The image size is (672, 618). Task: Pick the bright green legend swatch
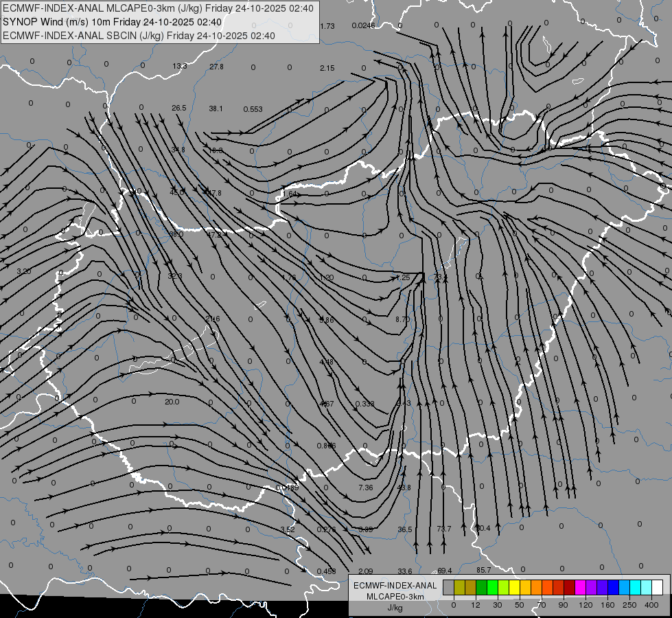pyautogui.click(x=492, y=587)
